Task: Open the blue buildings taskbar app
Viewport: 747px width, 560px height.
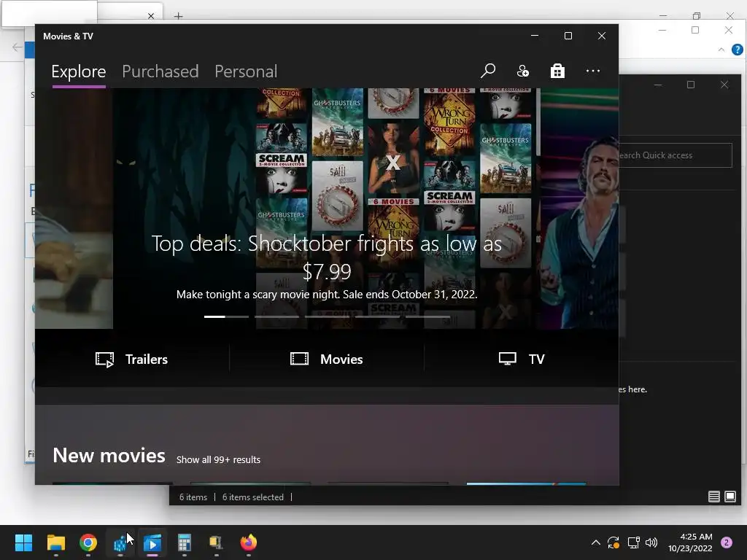Action: tap(120, 542)
